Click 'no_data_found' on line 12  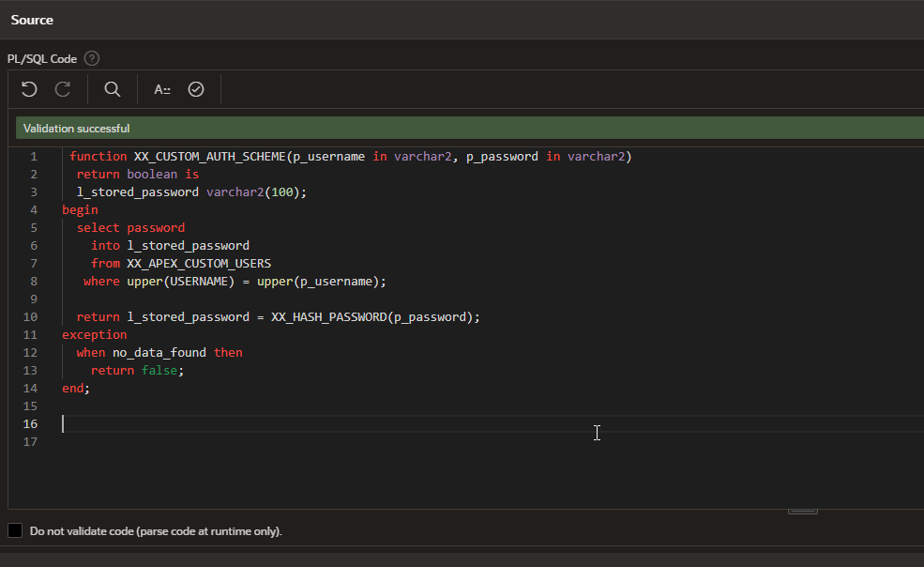click(159, 352)
